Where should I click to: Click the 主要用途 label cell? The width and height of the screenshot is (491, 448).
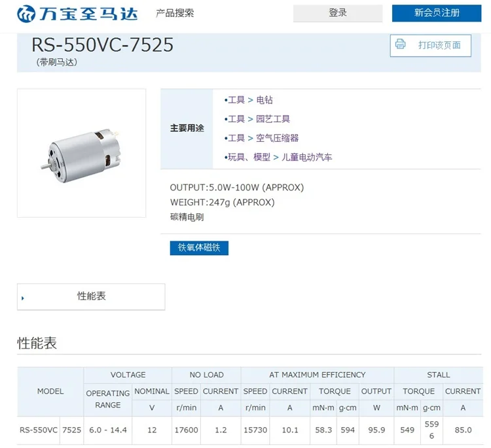(x=187, y=128)
